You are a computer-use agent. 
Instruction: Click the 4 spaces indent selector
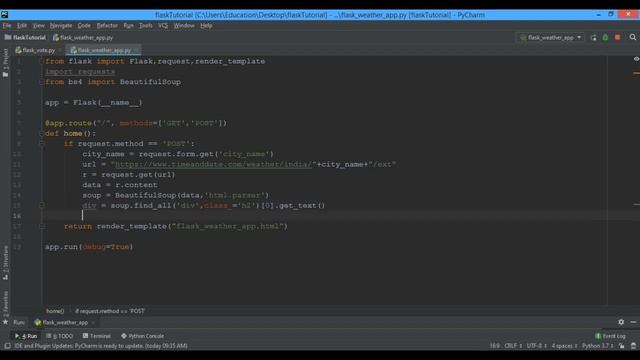pyautogui.click(x=564, y=346)
